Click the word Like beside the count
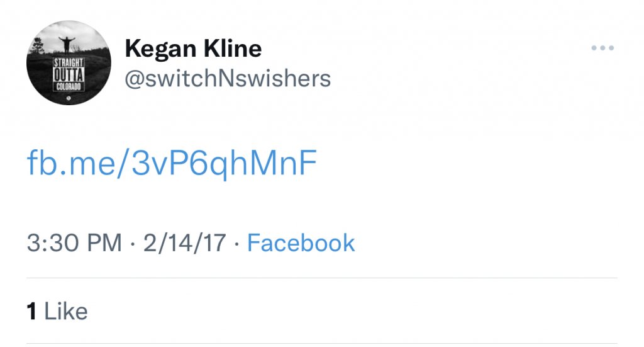The height and width of the screenshot is (347, 644). (x=66, y=311)
